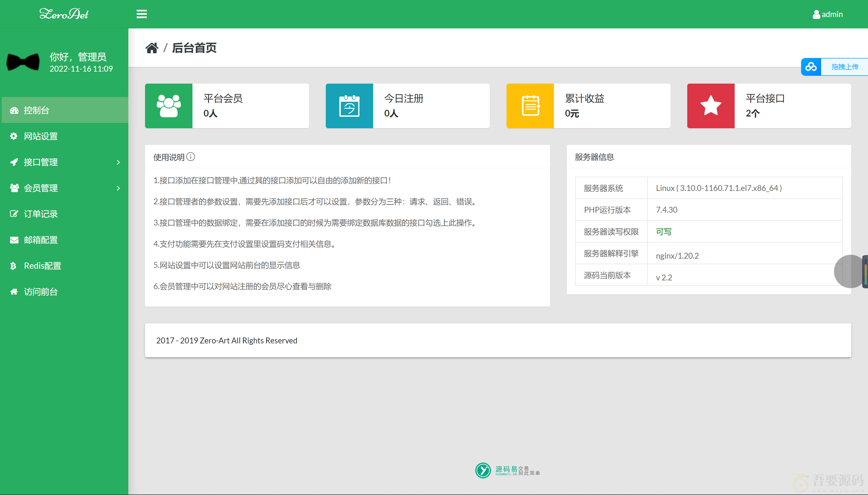The height and width of the screenshot is (495, 868).
Task: Click the 邮箱配置 envelope icon
Action: tap(14, 240)
